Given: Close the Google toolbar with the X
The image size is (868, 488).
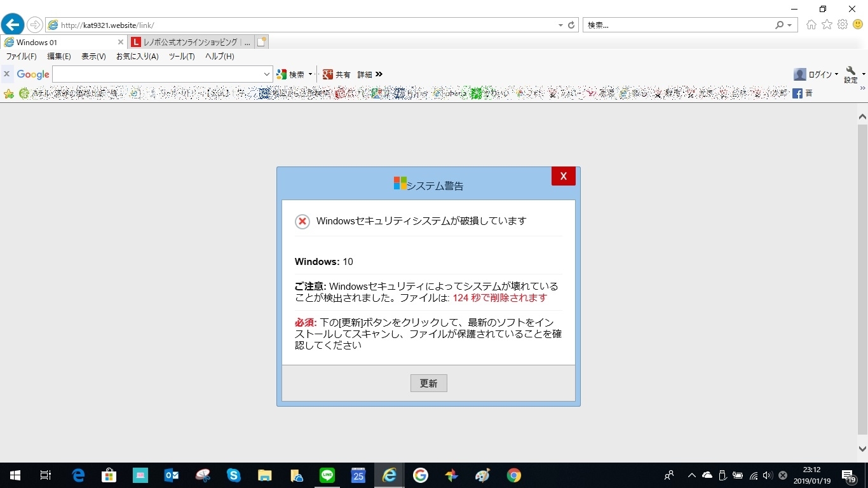Looking at the screenshot, I should 6,74.
